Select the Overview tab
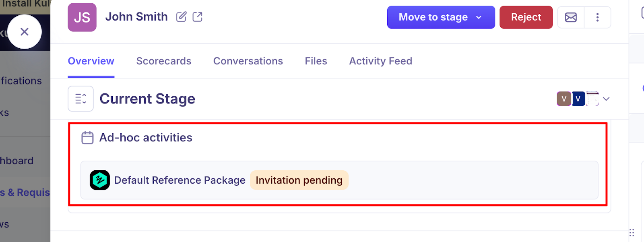 click(91, 61)
